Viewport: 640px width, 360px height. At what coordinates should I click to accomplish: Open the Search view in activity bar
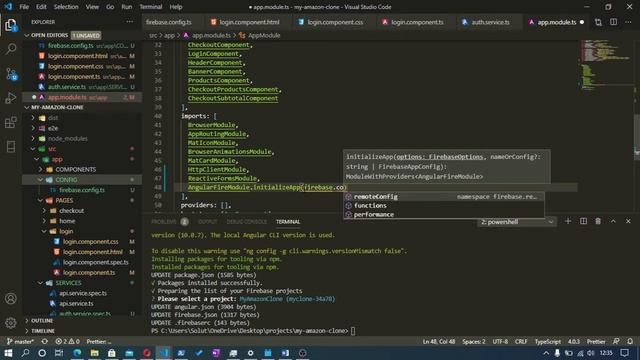click(11, 49)
